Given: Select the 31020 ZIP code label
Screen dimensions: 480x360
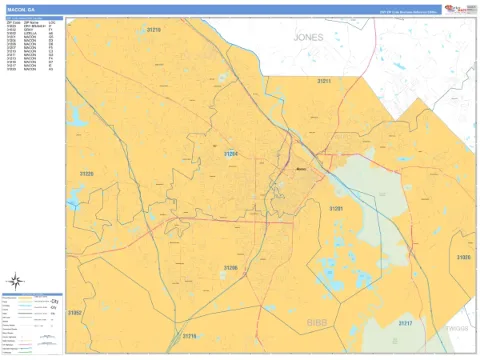Looking at the screenshot, I should 464,257.
